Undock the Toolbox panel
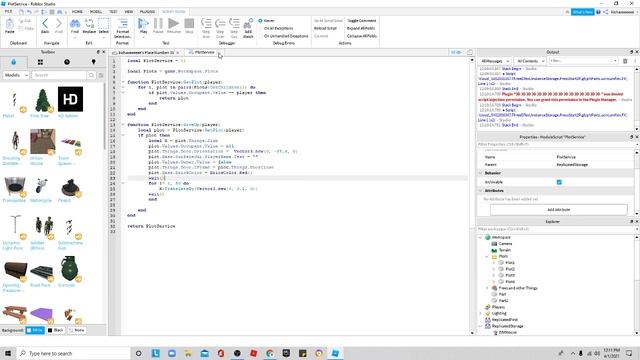Screen dimensions: 640x360 [98, 52]
